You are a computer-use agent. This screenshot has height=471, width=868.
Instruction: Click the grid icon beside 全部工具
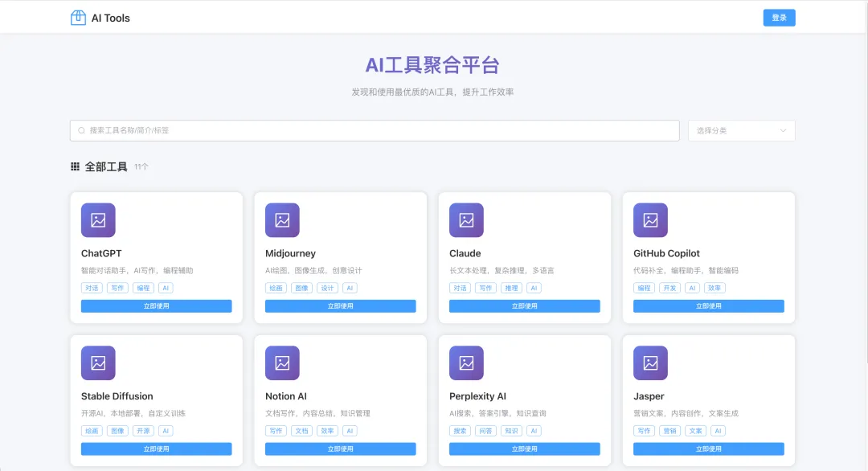coord(75,166)
